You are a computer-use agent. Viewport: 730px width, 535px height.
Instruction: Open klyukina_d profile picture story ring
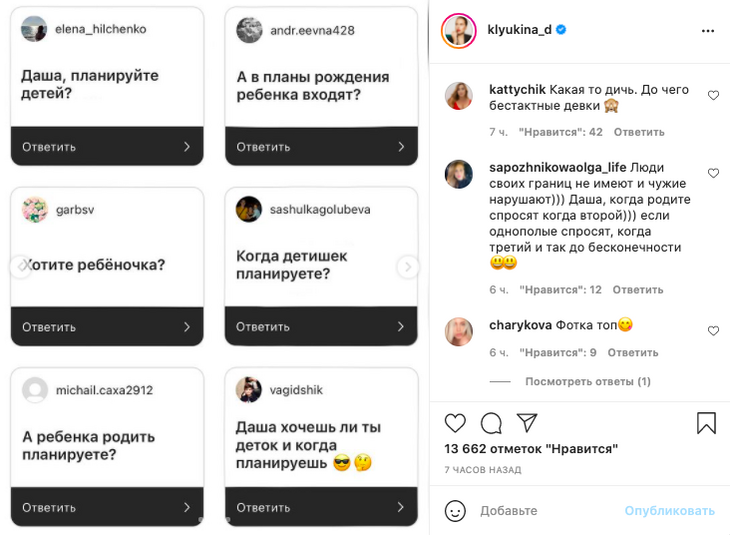[x=459, y=31]
